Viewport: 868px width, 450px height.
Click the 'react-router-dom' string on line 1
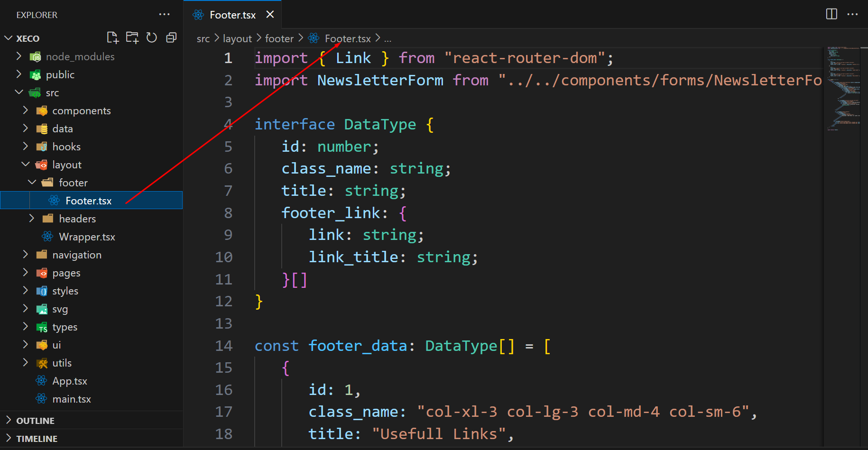pos(525,58)
